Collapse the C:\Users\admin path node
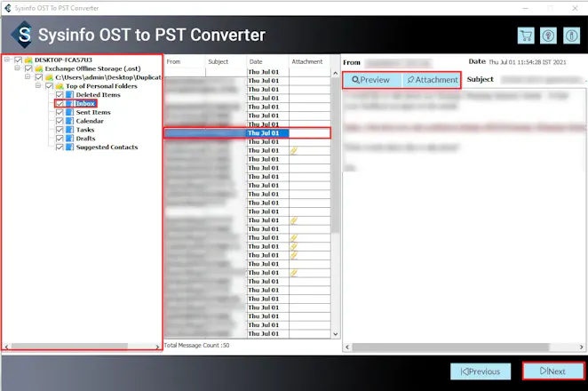 [28, 76]
